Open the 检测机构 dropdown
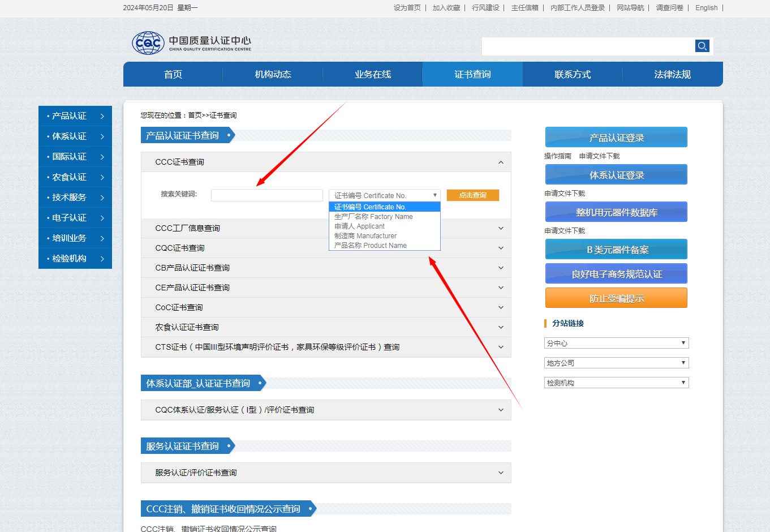Screen dimensions: 770x532 click(616, 383)
